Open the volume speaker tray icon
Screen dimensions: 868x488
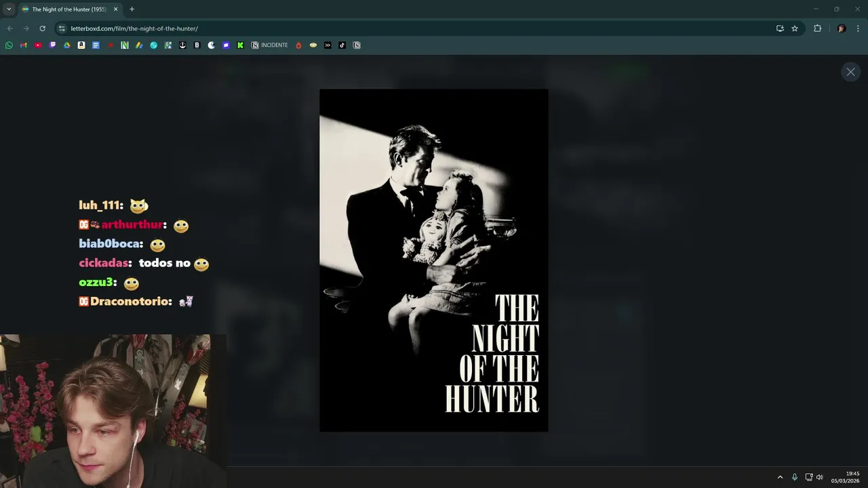pyautogui.click(x=819, y=477)
